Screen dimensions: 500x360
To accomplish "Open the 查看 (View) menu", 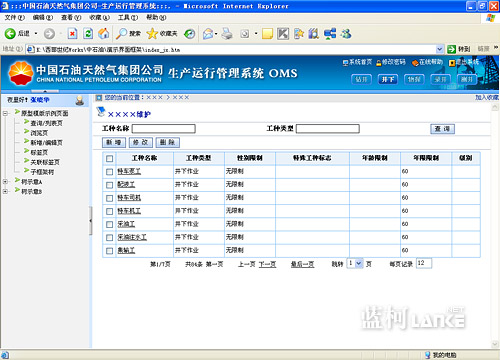I will [71, 17].
